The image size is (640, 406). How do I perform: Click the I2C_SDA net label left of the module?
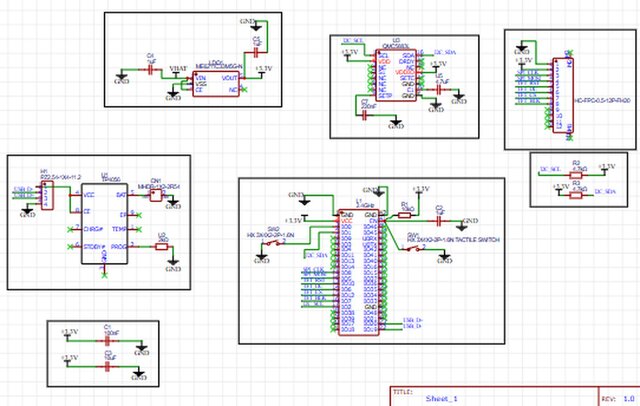(x=317, y=255)
